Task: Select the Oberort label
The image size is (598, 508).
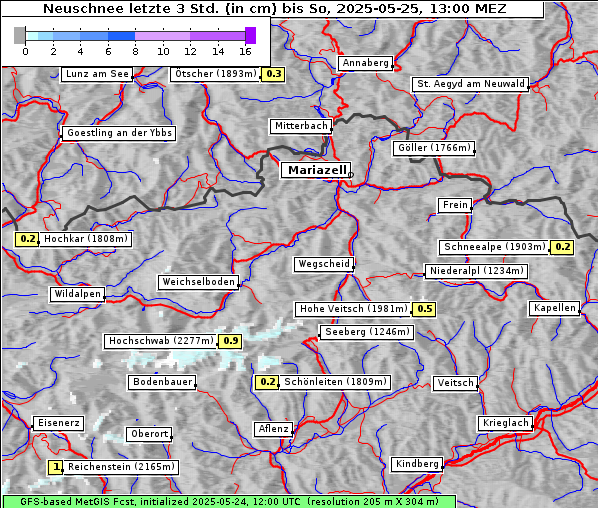Action: point(149,434)
